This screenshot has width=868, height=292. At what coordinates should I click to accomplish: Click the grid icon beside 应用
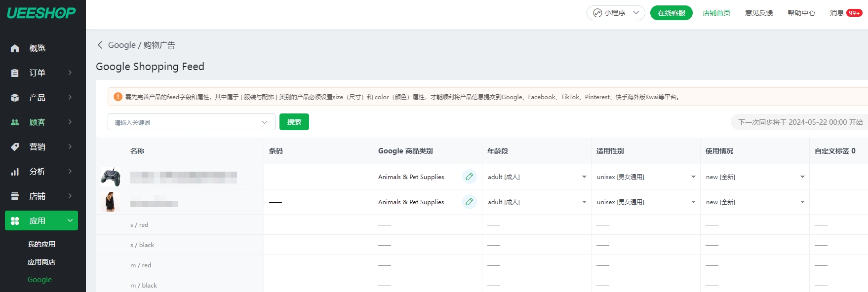15,221
